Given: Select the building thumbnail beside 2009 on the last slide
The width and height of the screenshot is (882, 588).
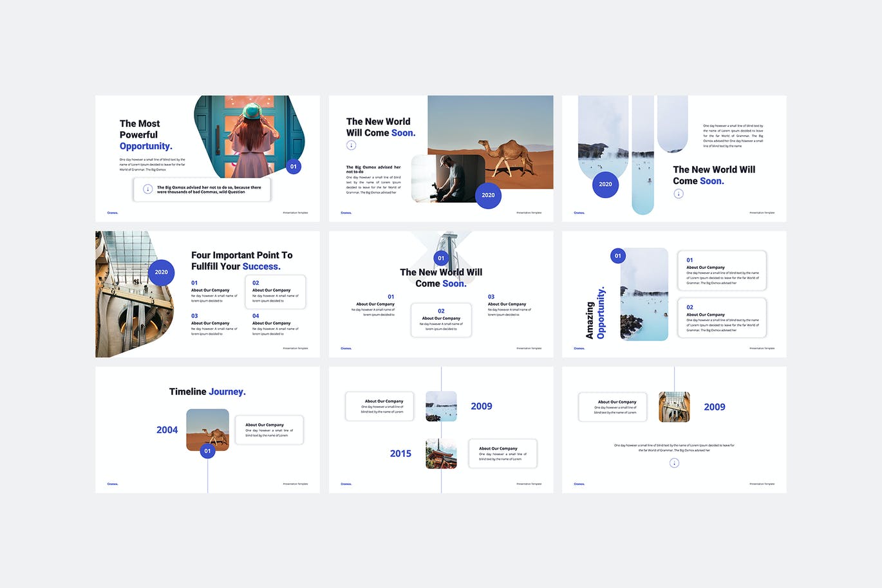Looking at the screenshot, I should pyautogui.click(x=674, y=407).
